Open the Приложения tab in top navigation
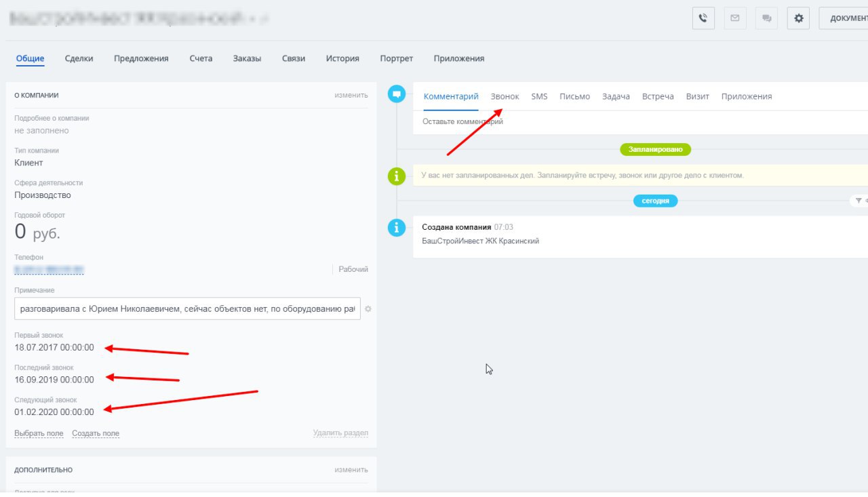 [x=459, y=58]
